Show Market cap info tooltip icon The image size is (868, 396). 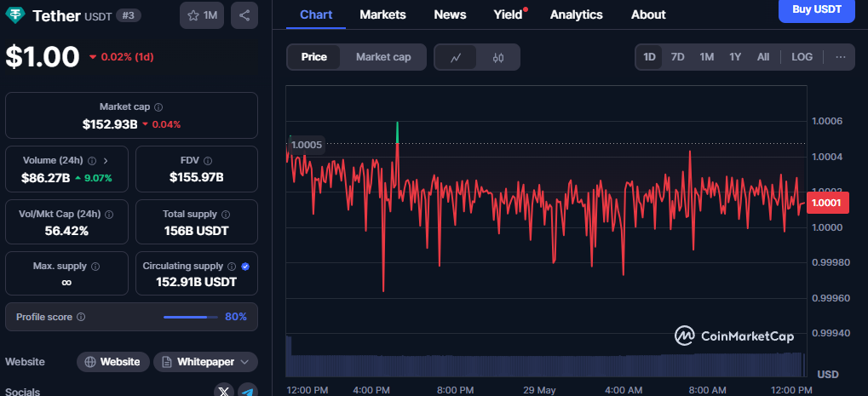click(x=158, y=106)
